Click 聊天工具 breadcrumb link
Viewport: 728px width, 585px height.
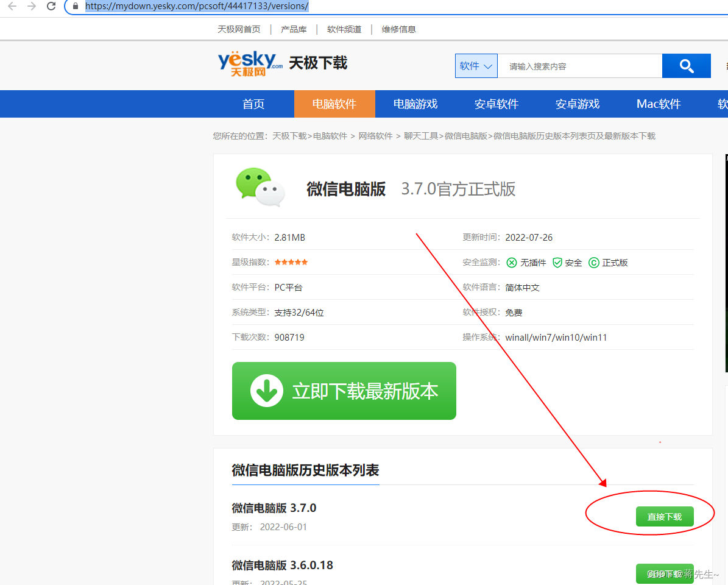[x=421, y=136]
